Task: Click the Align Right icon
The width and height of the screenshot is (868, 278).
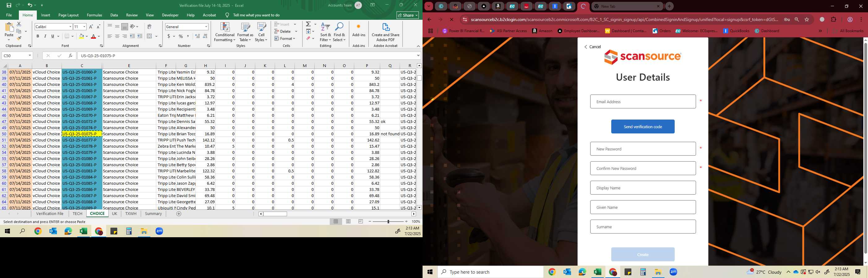Action: [124, 36]
